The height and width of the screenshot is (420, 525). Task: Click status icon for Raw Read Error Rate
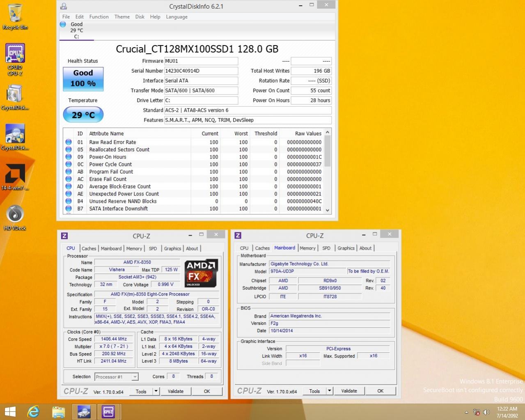pos(69,142)
